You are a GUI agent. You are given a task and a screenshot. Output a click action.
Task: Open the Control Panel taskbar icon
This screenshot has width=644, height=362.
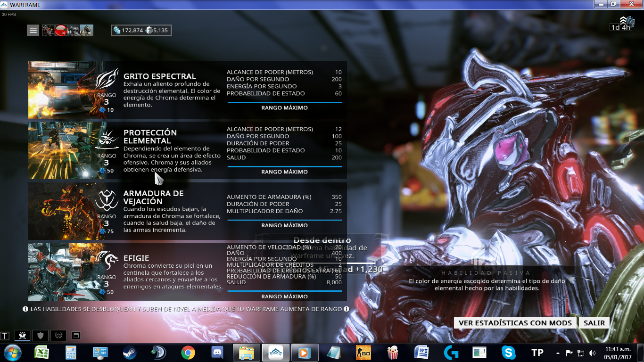(100, 353)
